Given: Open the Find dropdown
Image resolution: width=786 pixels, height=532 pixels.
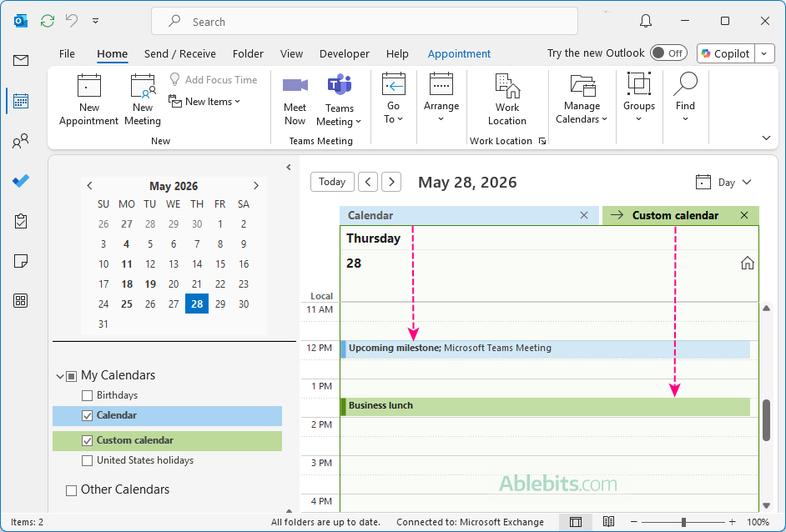Looking at the screenshot, I should 685,98.
